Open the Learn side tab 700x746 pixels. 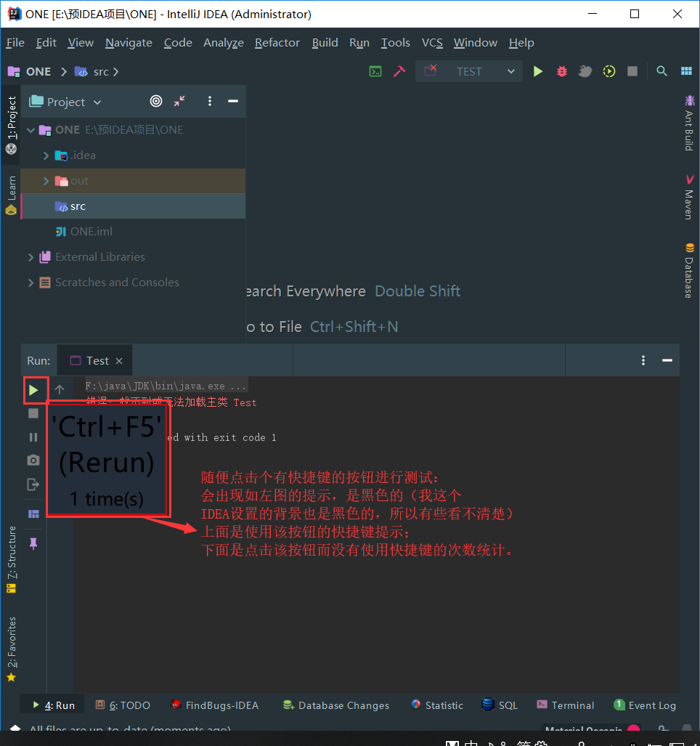click(x=11, y=195)
